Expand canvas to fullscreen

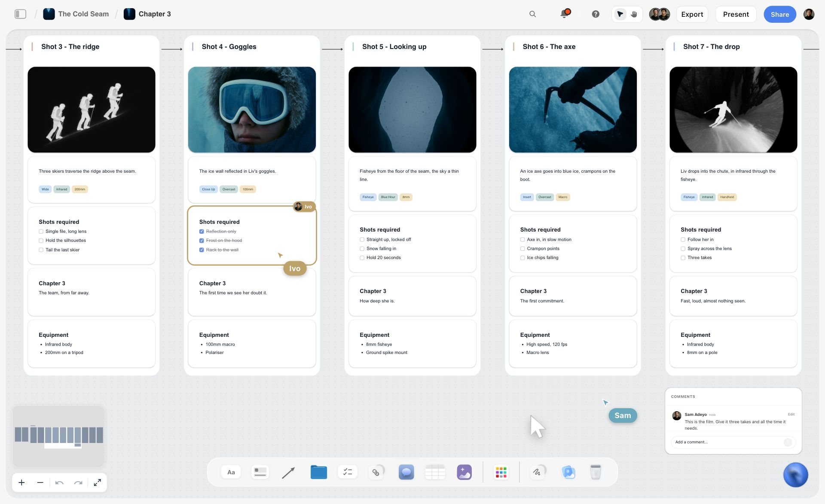[x=98, y=483]
